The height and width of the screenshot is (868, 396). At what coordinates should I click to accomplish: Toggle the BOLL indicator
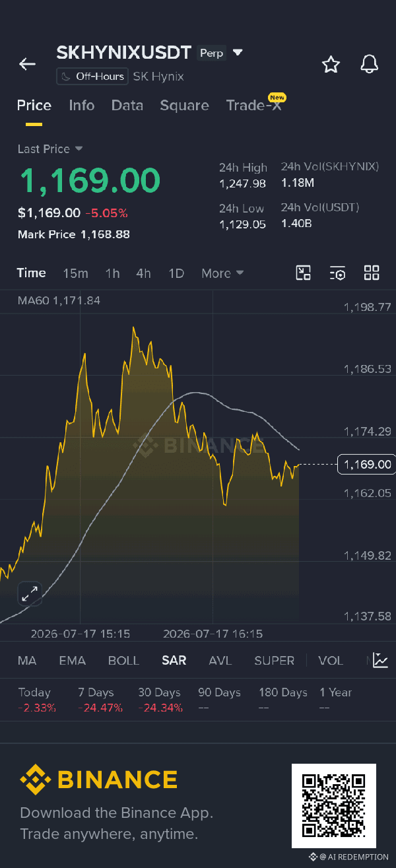(123, 661)
